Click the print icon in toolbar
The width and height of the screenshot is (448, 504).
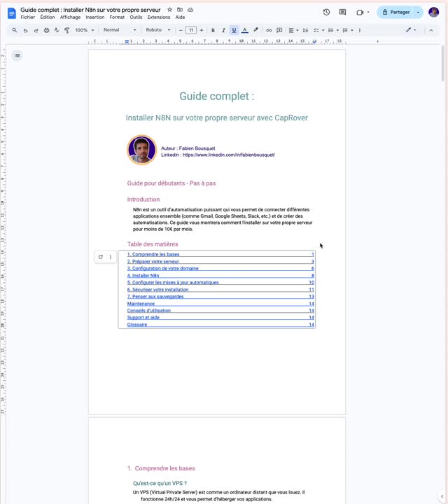click(46, 30)
